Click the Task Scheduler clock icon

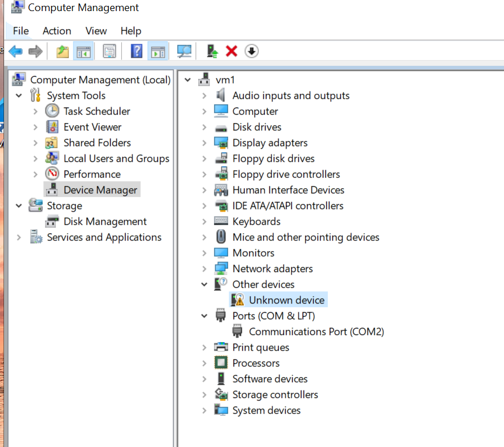(52, 111)
